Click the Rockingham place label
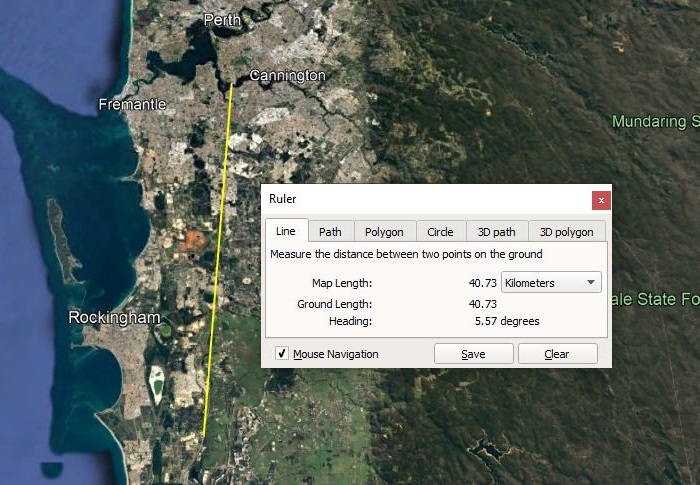The height and width of the screenshot is (485, 700). point(114,317)
